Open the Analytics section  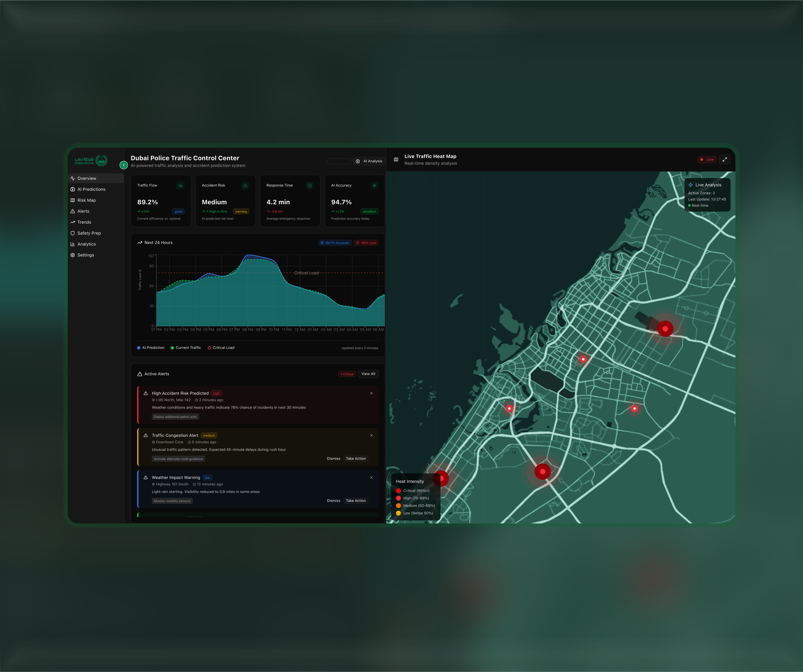(86, 244)
